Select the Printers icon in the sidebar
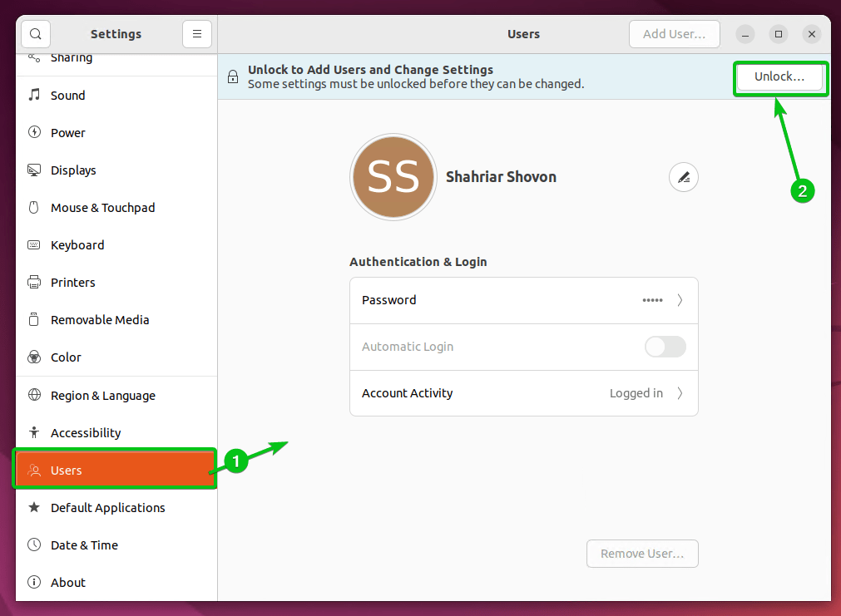The width and height of the screenshot is (841, 616). click(x=34, y=282)
